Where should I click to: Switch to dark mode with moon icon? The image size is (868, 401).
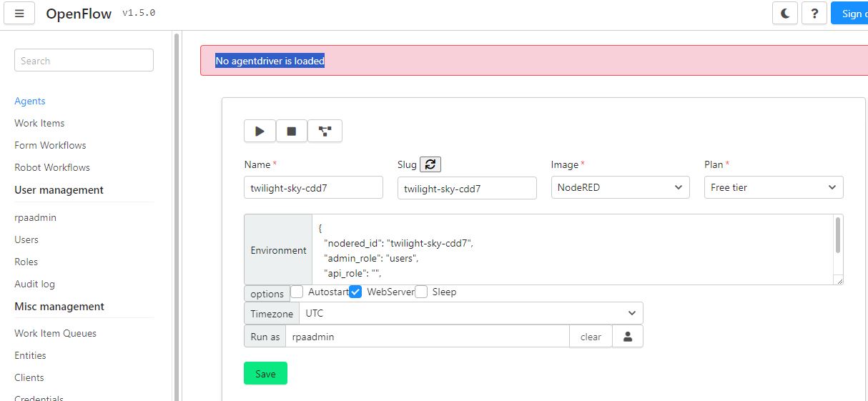click(x=785, y=13)
